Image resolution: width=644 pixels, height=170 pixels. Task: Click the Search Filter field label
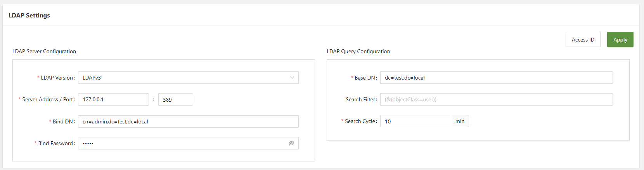point(361,99)
